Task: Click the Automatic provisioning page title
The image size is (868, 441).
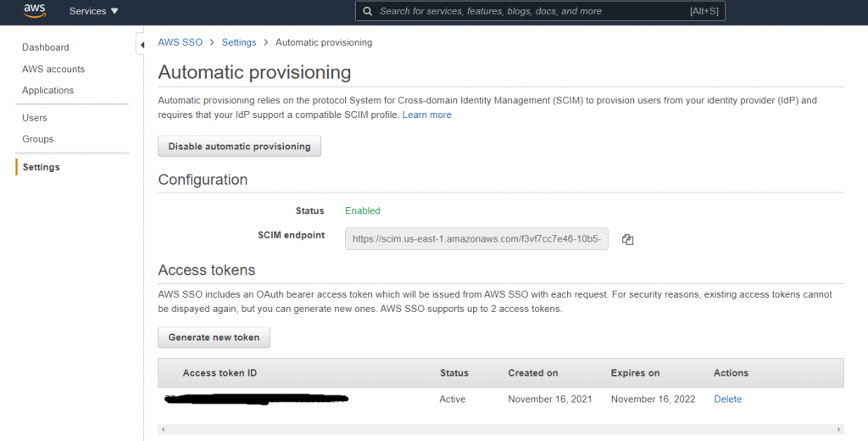Action: coord(254,73)
